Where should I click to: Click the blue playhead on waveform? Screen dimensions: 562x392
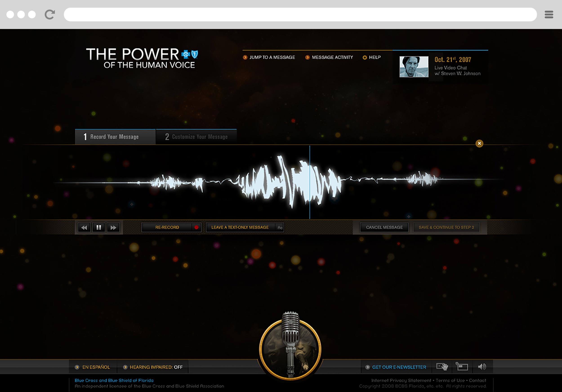[x=310, y=182]
